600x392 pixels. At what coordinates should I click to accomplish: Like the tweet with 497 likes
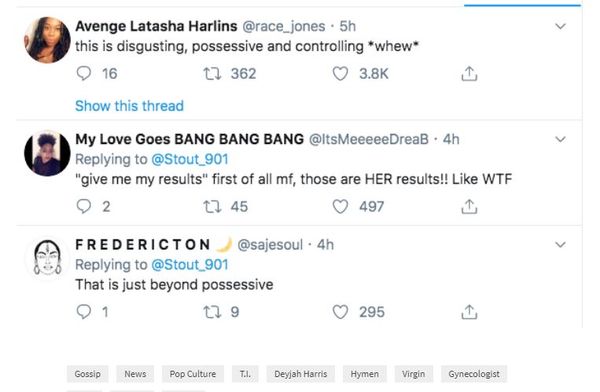click(x=340, y=206)
